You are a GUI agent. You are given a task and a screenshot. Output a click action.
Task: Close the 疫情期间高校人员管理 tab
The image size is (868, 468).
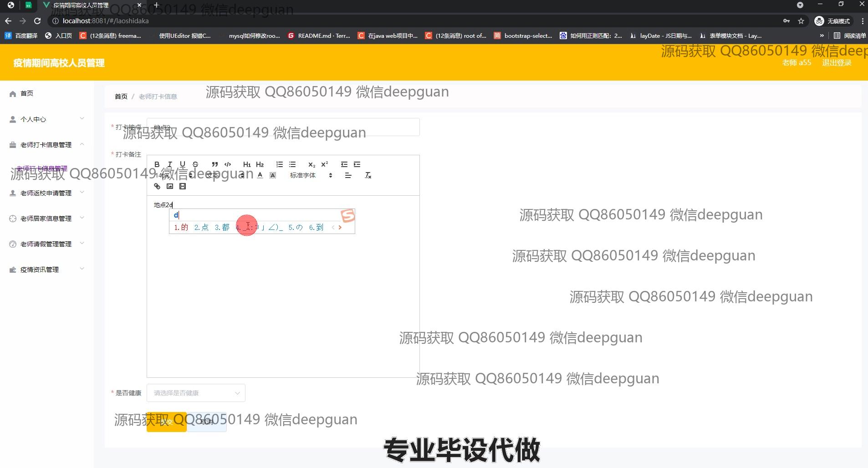(139, 5)
